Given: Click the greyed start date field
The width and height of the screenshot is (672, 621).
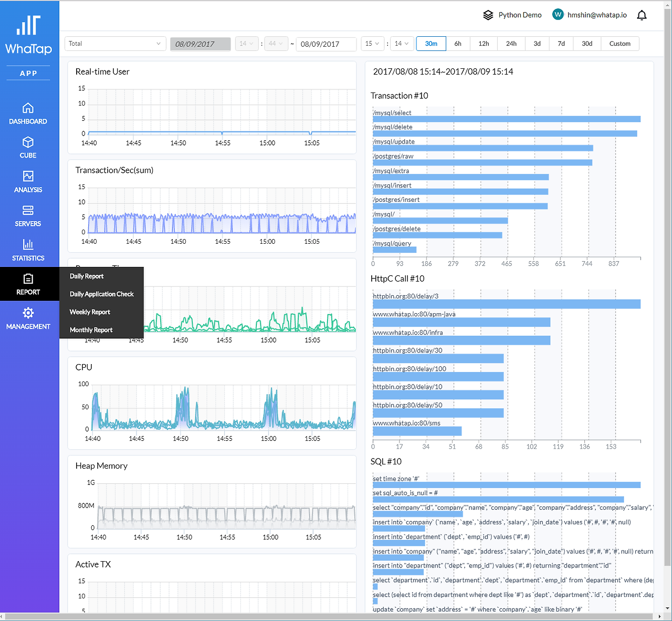Looking at the screenshot, I should [x=201, y=44].
